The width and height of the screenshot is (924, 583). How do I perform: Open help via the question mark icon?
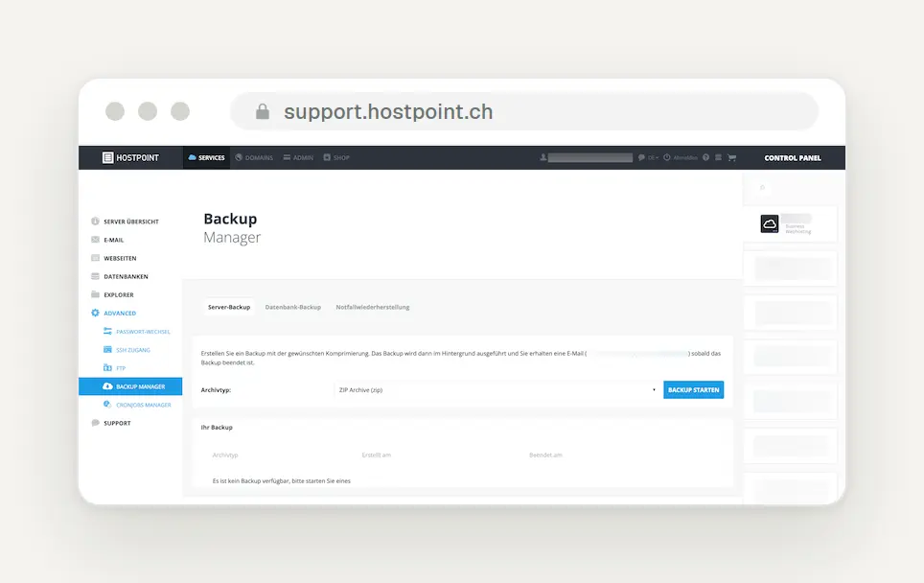pos(705,157)
